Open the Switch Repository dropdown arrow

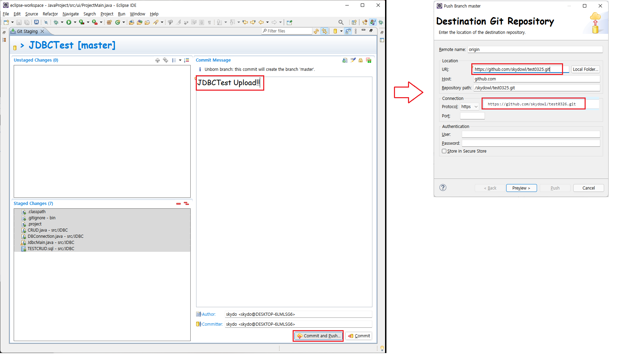tap(341, 31)
